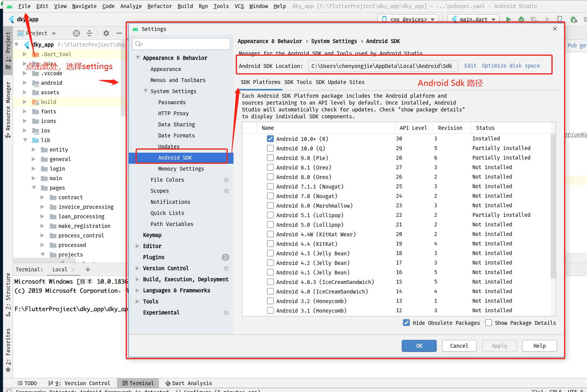Click tool window toggle icon in status bar
This screenshot has width=587, height=392.
pos(9,390)
